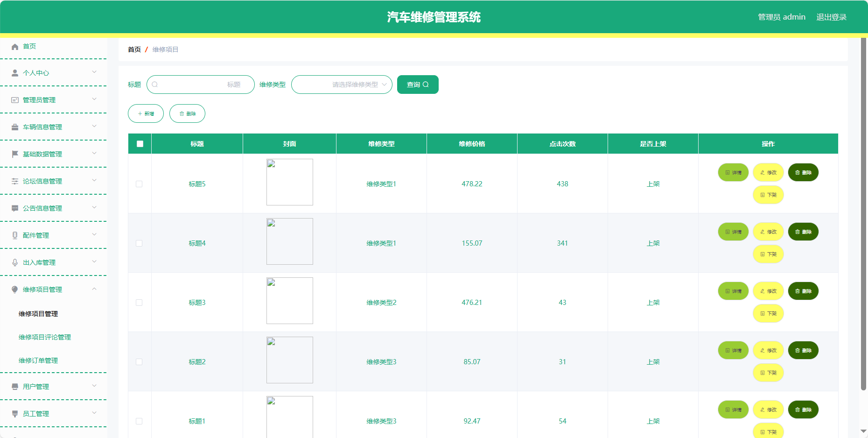868x438 pixels.
Task: Open details for 标题5
Action: (733, 172)
